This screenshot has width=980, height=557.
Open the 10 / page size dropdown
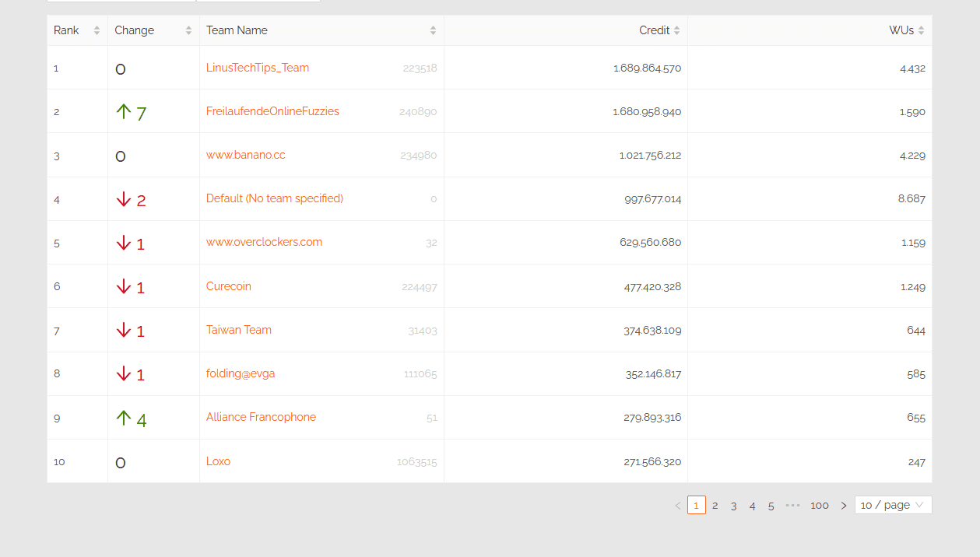pos(893,505)
